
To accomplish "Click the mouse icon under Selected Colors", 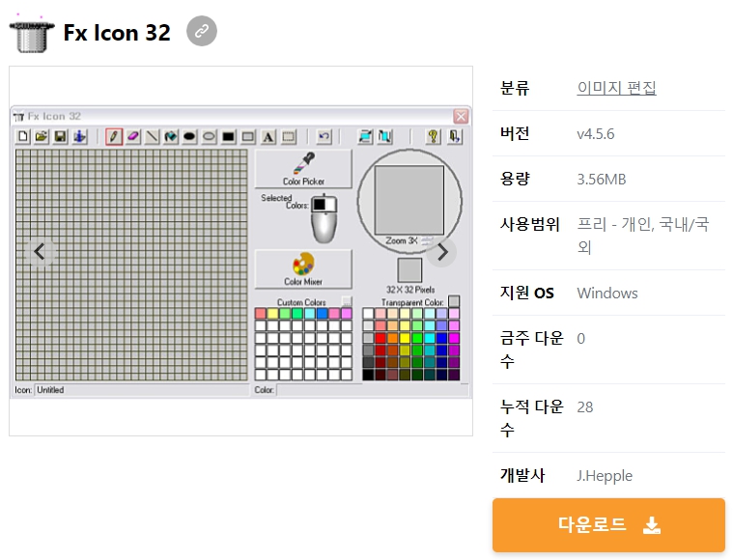I will tap(324, 219).
